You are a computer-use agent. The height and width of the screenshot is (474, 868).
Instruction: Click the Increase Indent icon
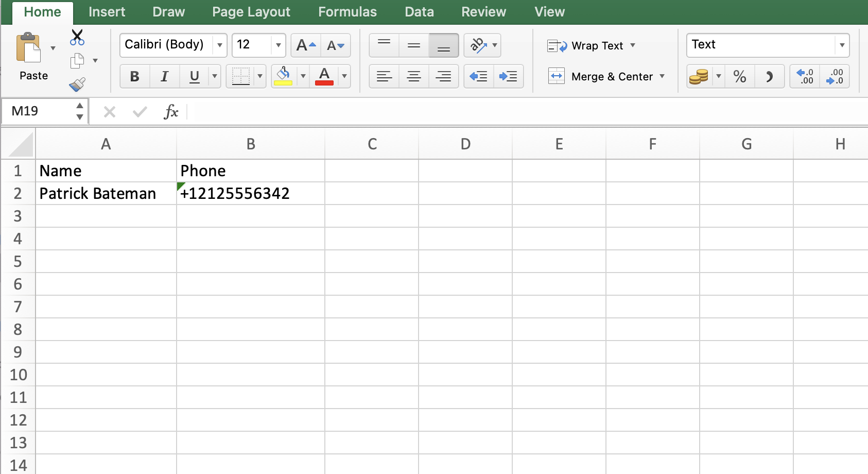point(508,77)
